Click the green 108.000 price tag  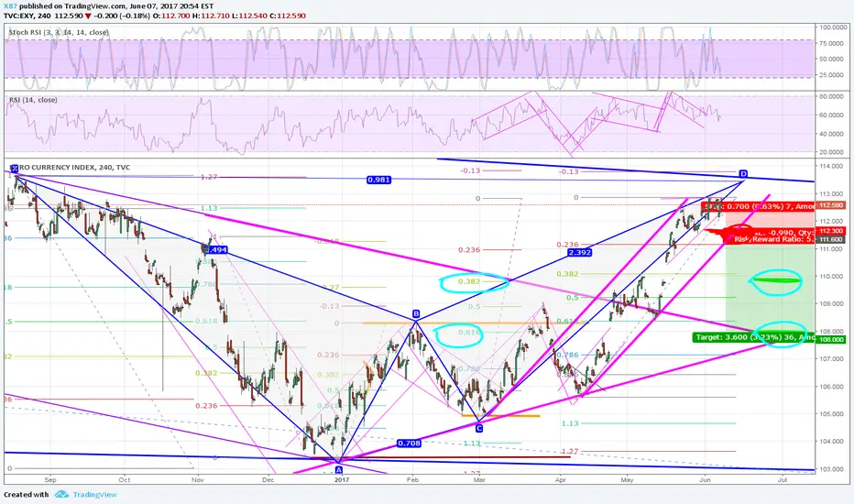tap(831, 339)
